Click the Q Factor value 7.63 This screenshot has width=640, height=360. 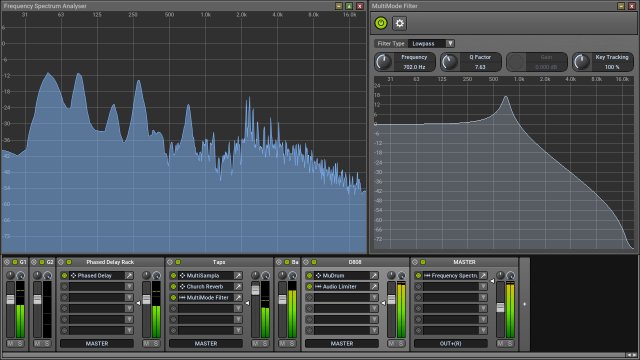point(480,67)
